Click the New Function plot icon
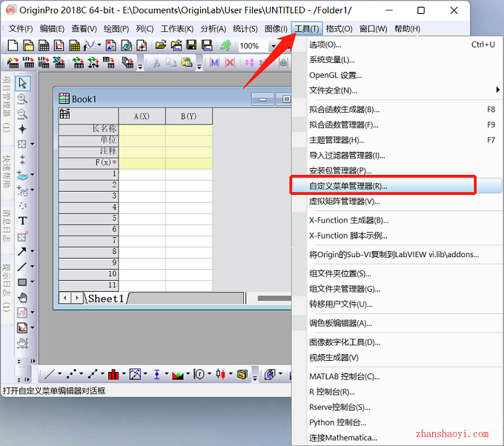This screenshot has width=504, height=446. [x=89, y=45]
